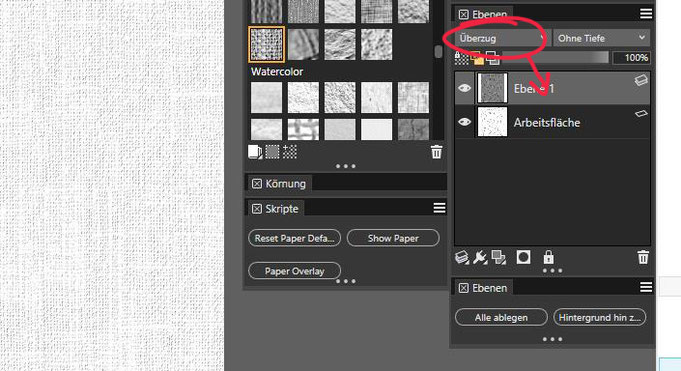Screen dimensions: 681x371
Task: Click the dynamic plugins plug icon
Action: (480, 257)
